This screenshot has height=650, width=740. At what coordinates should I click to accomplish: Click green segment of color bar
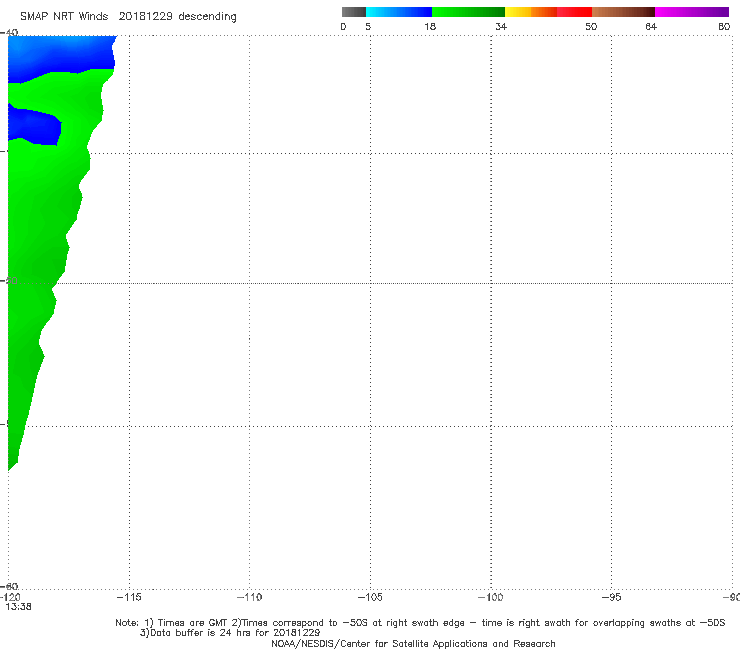468,12
